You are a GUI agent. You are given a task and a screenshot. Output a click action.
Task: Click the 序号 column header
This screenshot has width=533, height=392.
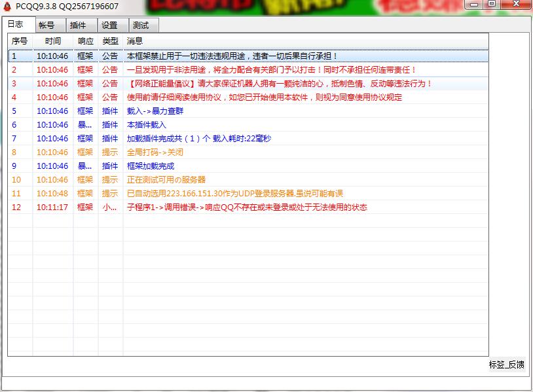[20, 41]
